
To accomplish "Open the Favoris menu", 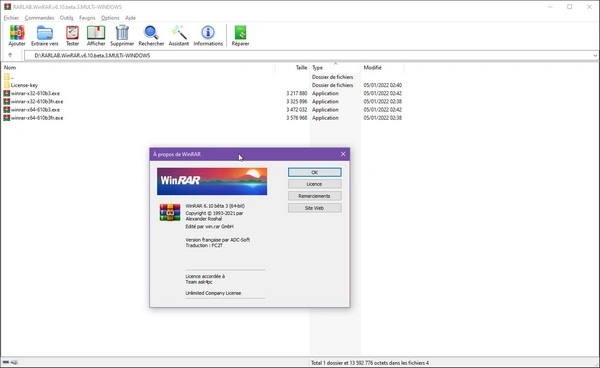I will [x=87, y=18].
